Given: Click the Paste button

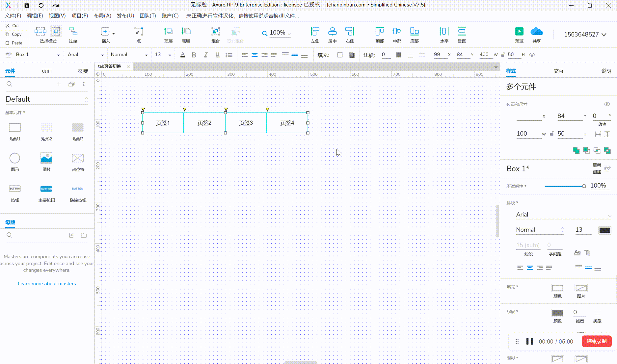Looking at the screenshot, I should [x=14, y=43].
